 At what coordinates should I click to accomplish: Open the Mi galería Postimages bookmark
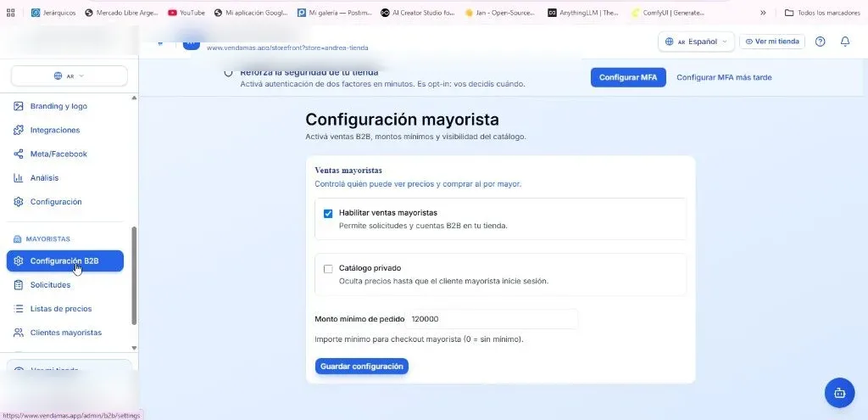click(x=334, y=12)
